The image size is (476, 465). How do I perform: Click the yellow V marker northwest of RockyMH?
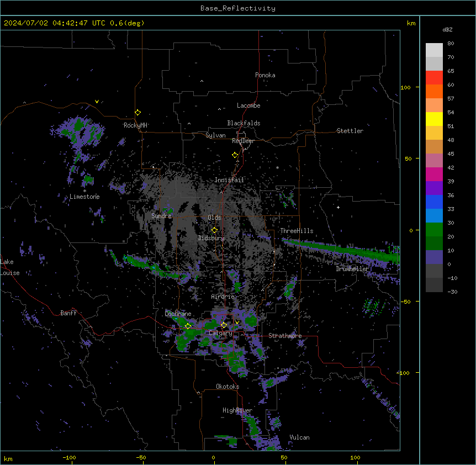click(x=97, y=102)
